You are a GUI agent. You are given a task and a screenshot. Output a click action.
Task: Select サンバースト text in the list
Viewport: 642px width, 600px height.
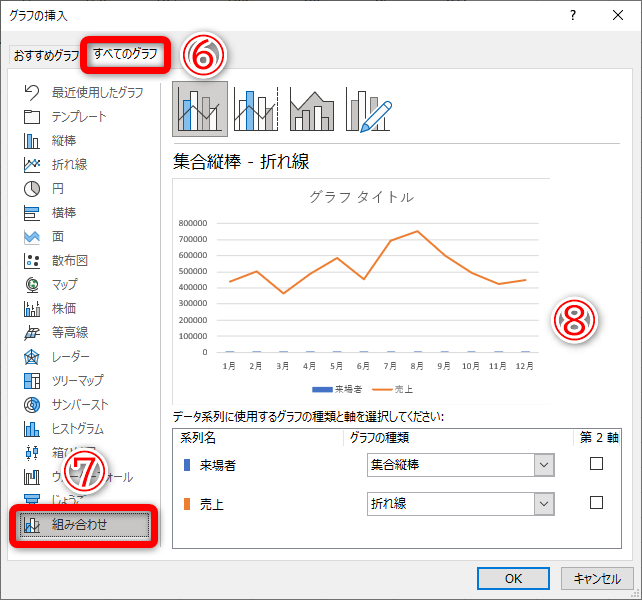[80, 405]
